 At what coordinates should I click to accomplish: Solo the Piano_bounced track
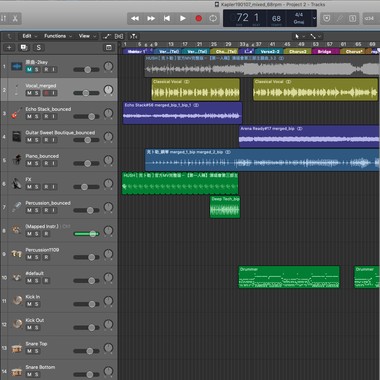click(x=36, y=163)
